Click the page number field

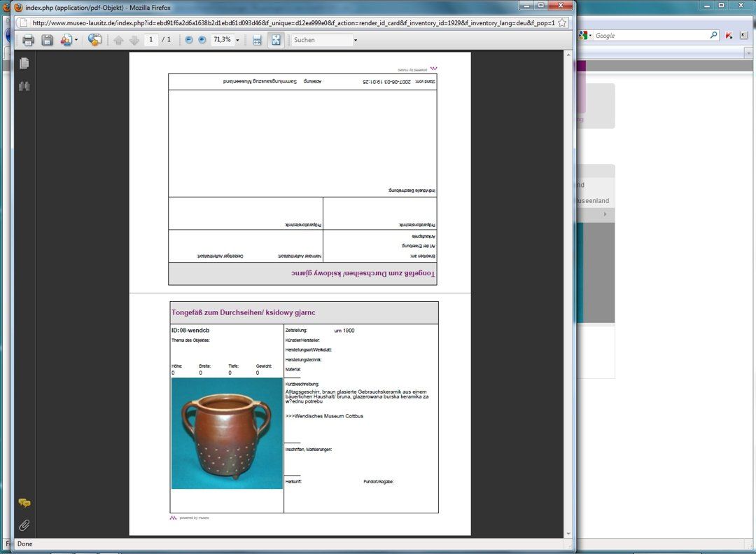[x=151, y=40]
